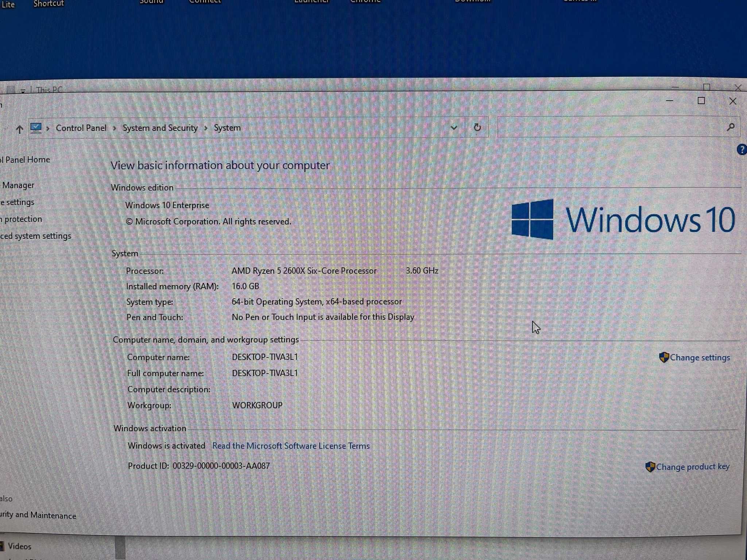Select the Computer name value DESKTOP-TIVA3L1

tap(265, 357)
